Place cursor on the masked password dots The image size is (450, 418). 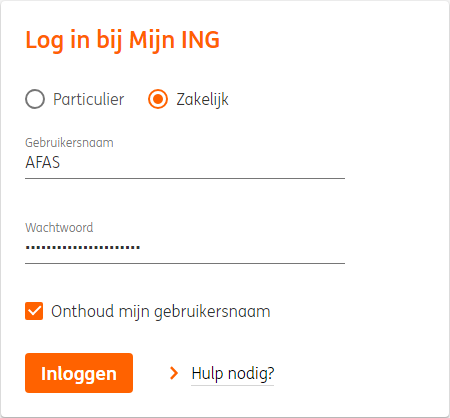coord(83,247)
